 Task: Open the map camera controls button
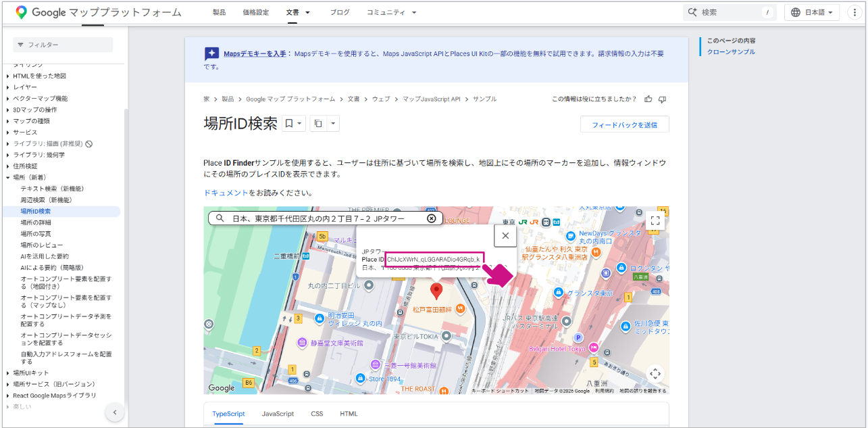(x=654, y=374)
